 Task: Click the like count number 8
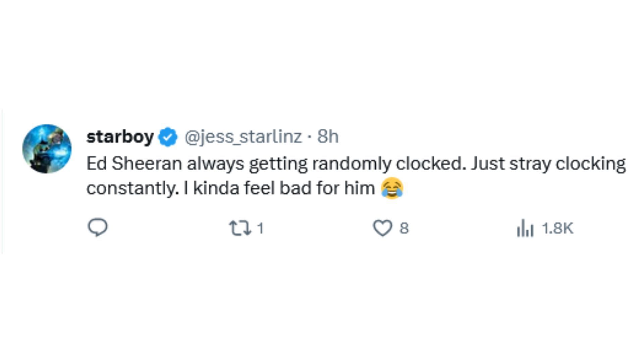[x=404, y=229]
